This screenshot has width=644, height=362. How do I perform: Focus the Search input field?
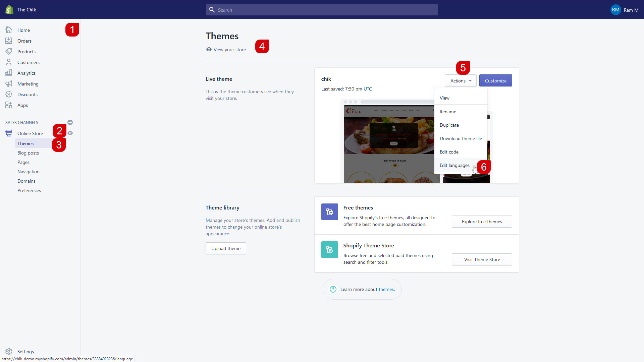click(322, 10)
